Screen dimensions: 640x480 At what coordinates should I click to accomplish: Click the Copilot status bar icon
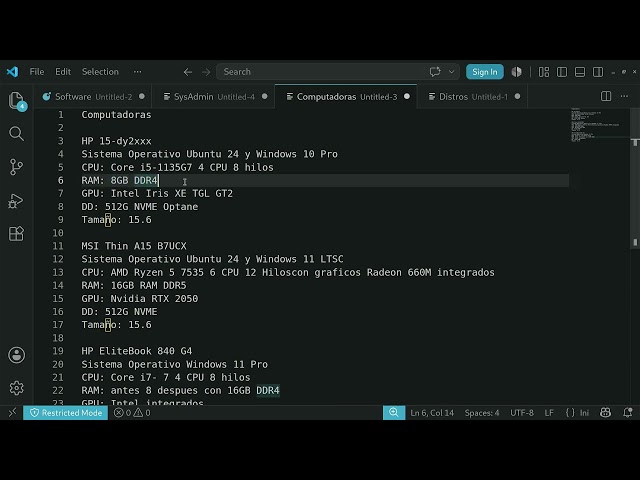(x=605, y=413)
